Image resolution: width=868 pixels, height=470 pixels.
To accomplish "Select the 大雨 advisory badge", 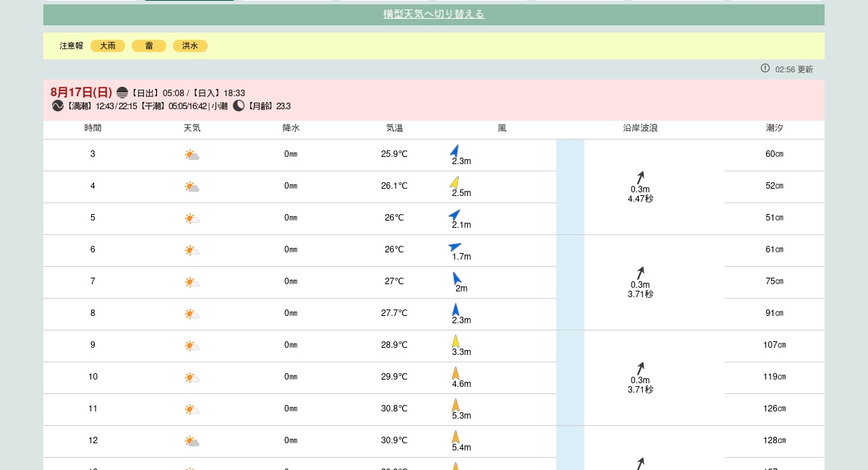I will [108, 46].
